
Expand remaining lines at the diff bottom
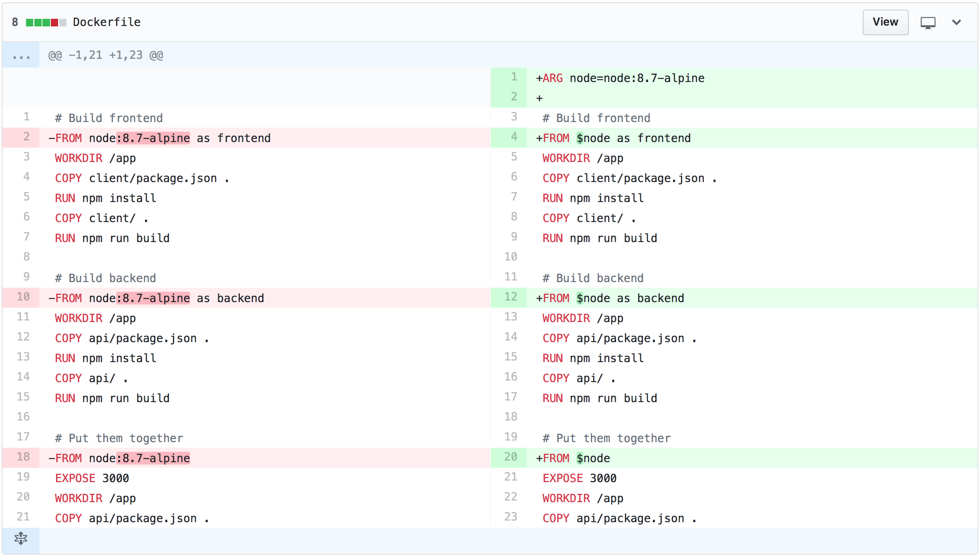[21, 539]
